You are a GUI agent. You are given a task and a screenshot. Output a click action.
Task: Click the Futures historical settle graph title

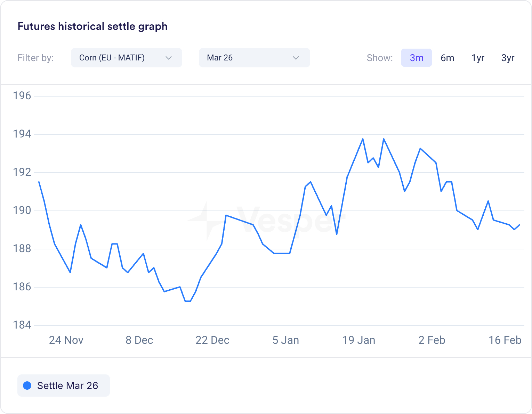[x=92, y=26]
